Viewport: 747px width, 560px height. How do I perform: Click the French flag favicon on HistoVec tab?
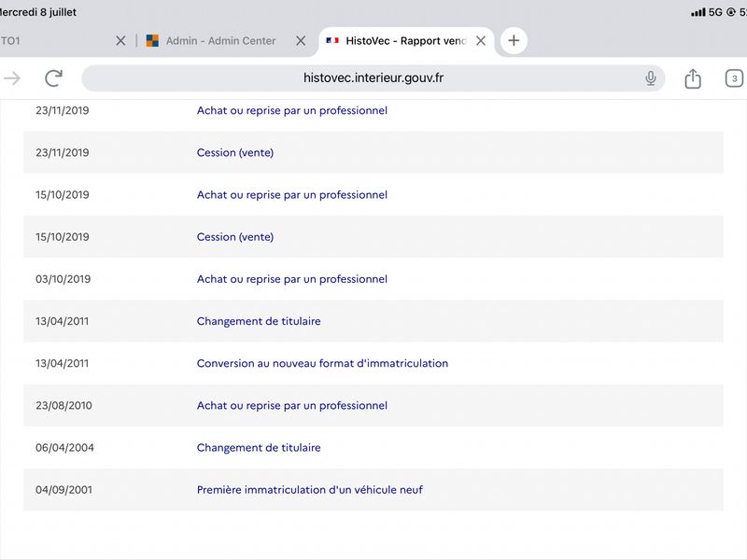click(x=332, y=40)
